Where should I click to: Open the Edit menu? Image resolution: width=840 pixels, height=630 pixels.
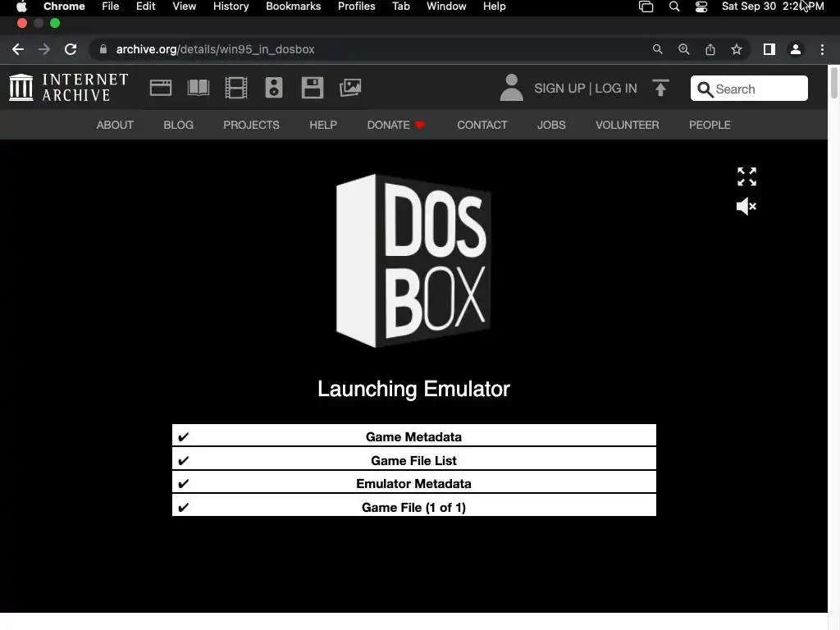[146, 7]
